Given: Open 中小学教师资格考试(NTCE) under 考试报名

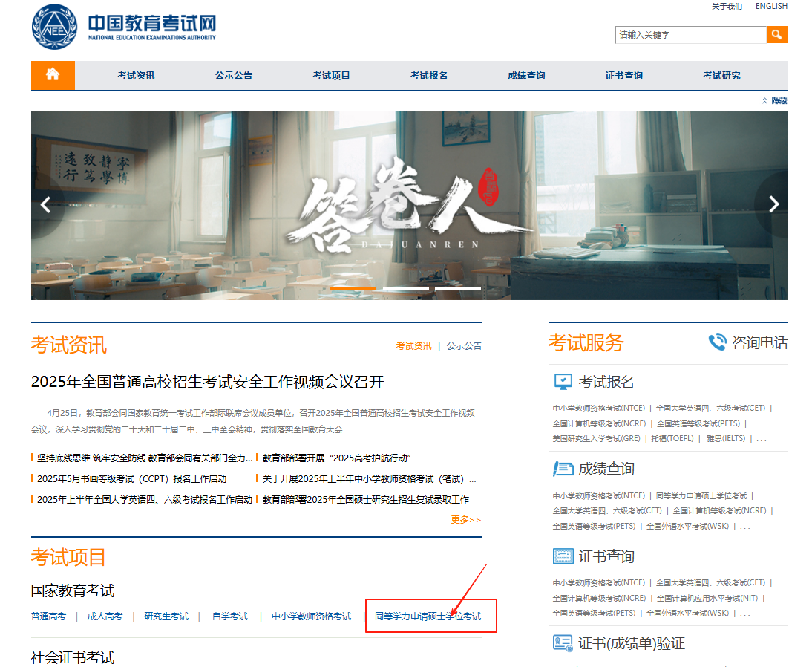Looking at the screenshot, I should coord(599,408).
